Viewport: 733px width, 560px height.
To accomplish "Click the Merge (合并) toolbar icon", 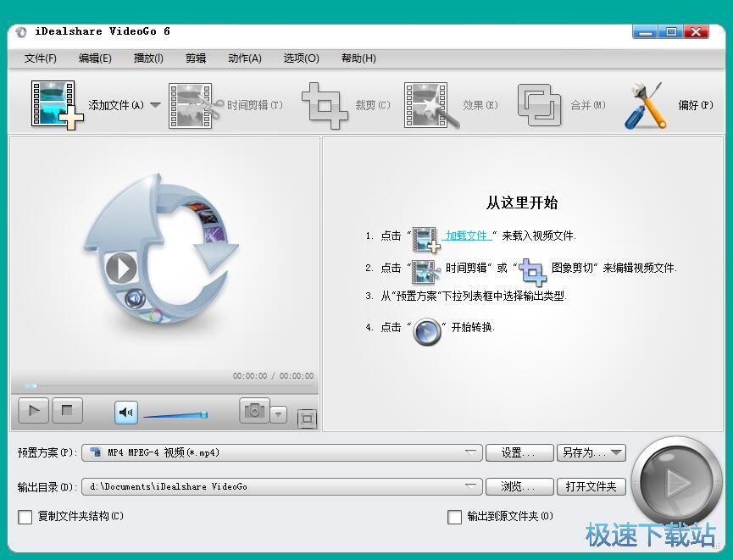I will (539, 105).
